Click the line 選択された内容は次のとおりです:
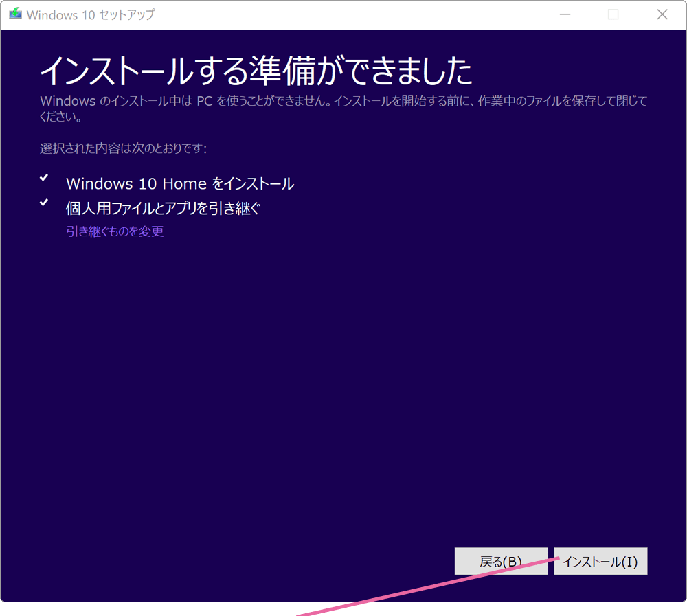 tap(123, 148)
